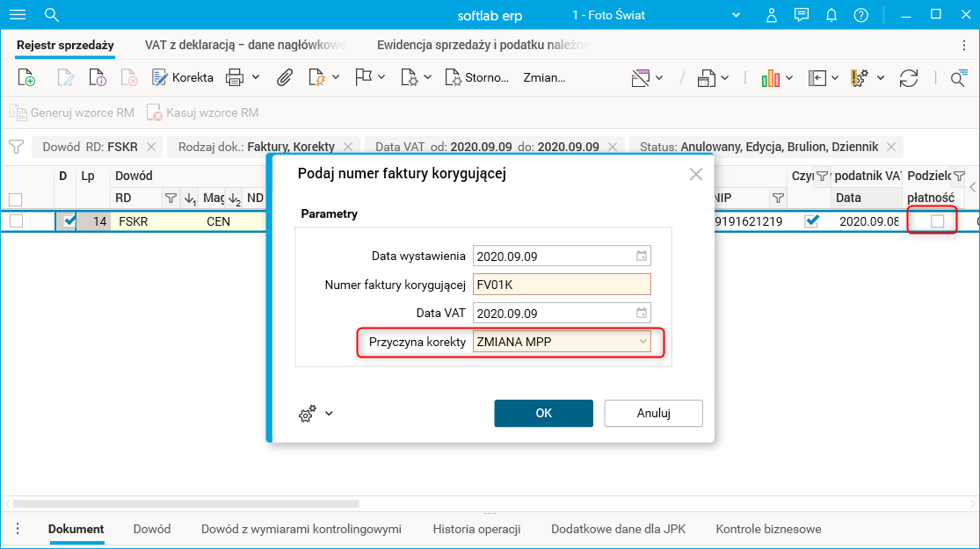The height and width of the screenshot is (549, 980).
Task: Expand the printer dropdown arrow
Action: [256, 77]
